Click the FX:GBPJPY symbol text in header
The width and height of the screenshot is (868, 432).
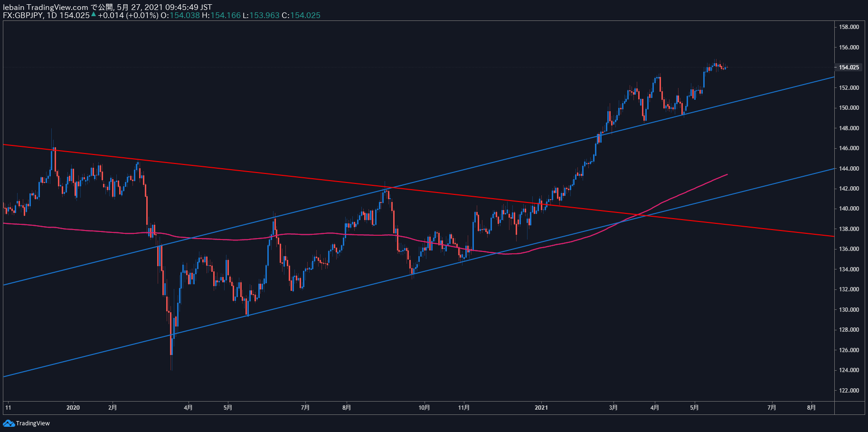(x=23, y=15)
